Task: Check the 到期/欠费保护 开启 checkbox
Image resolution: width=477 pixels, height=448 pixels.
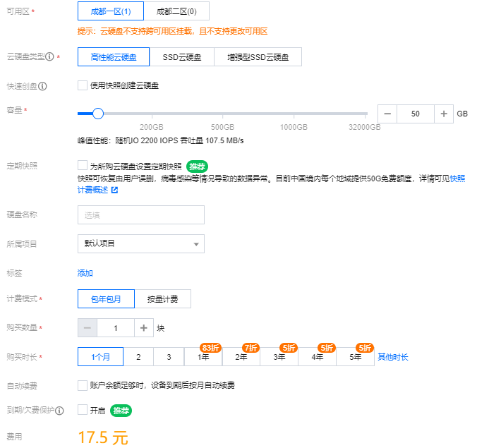Action: (x=83, y=410)
